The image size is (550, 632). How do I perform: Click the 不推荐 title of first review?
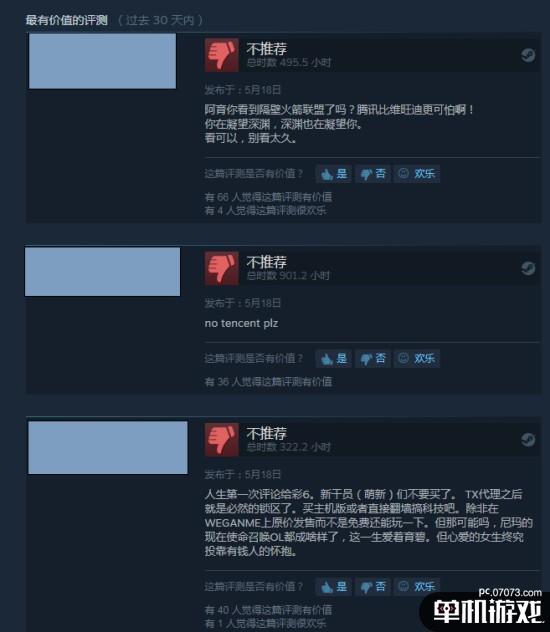point(266,49)
